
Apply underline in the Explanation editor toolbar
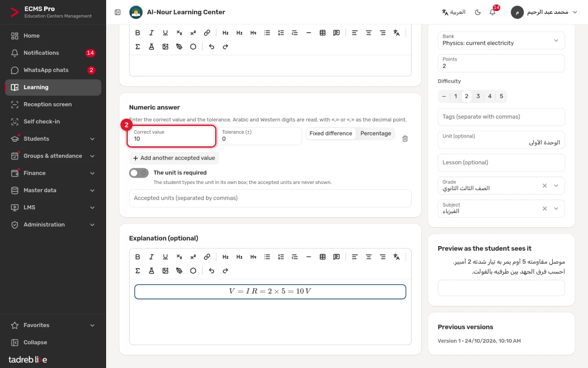[165, 257]
